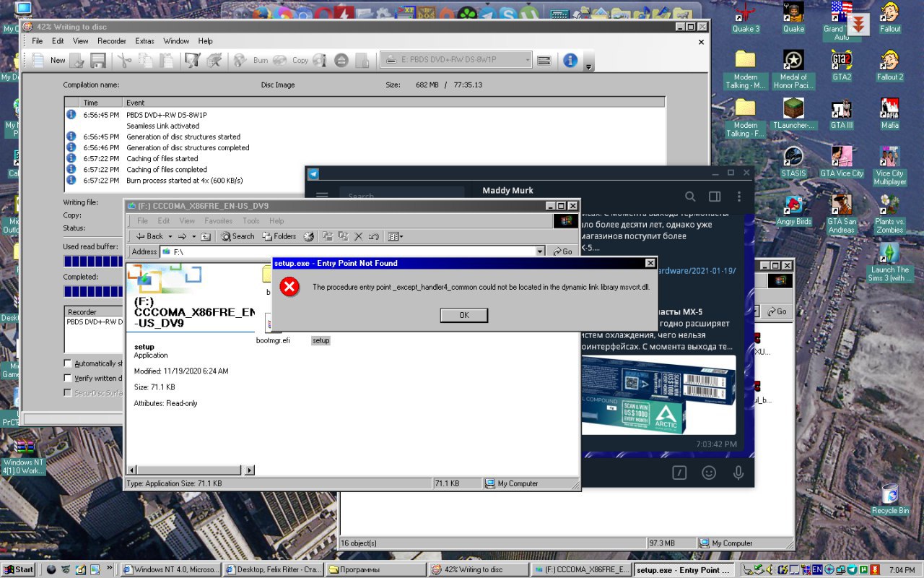924x578 pixels.
Task: Open the Quake 3 desktop shortcut
Action: coord(746,17)
